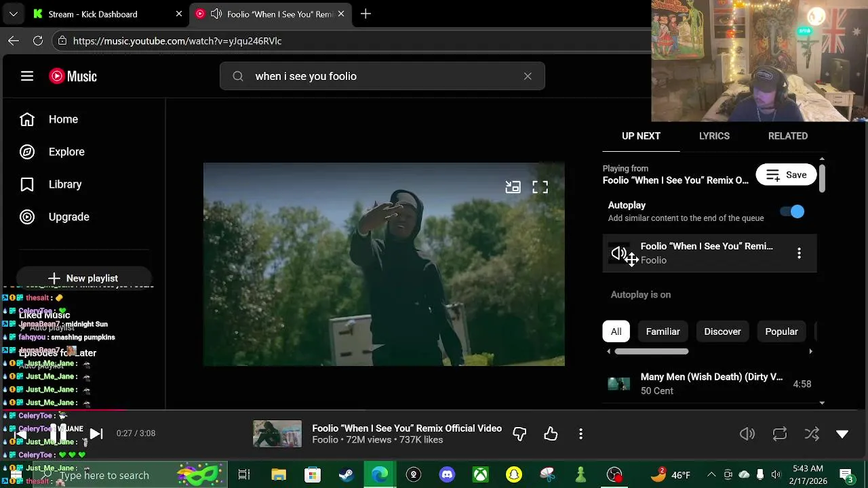Open Microsoft Edge from the taskbar
The image size is (868, 488).
[x=380, y=474]
